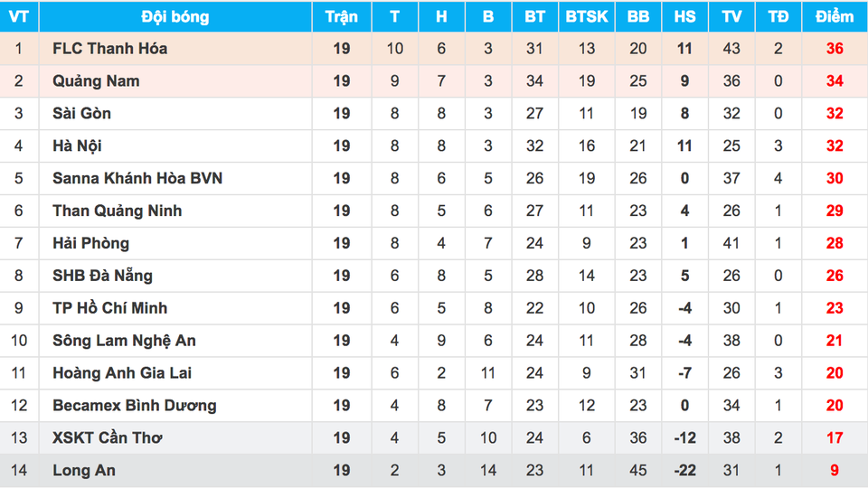868x488 pixels.
Task: Click the Becamex Bình Dương team name
Action: pos(135,406)
